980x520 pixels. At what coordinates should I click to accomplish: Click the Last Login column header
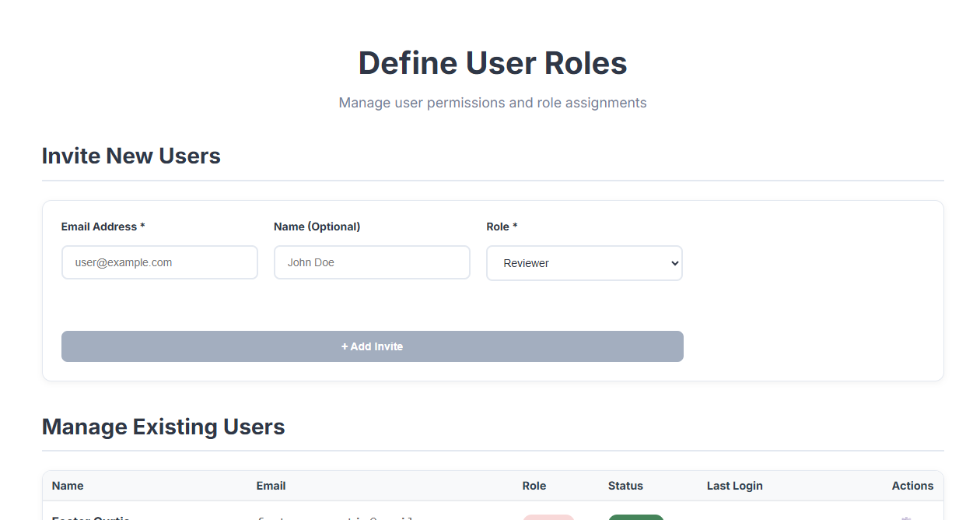[x=734, y=486]
